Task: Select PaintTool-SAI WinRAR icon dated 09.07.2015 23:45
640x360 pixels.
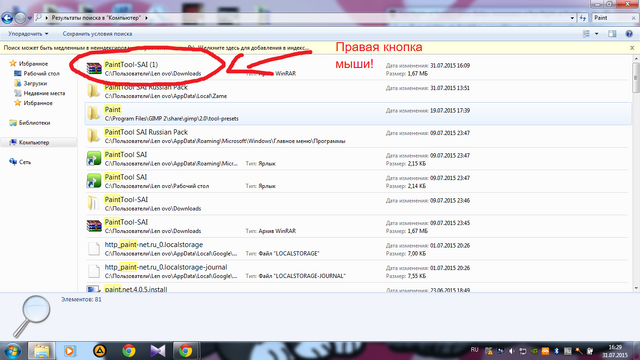Action: coord(94,226)
